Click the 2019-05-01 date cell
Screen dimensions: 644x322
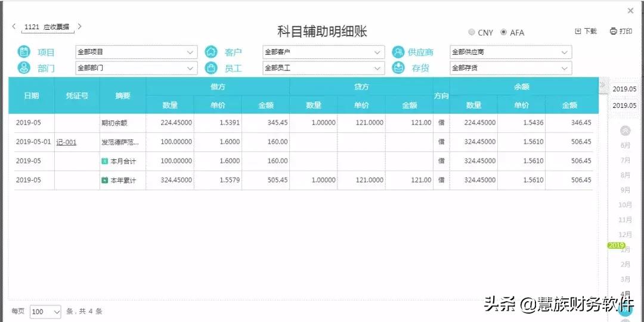pos(33,142)
